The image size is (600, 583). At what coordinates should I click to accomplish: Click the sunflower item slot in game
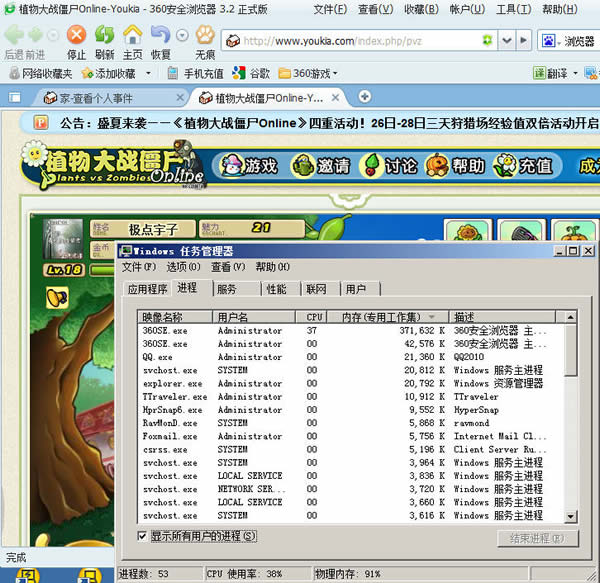(x=467, y=230)
